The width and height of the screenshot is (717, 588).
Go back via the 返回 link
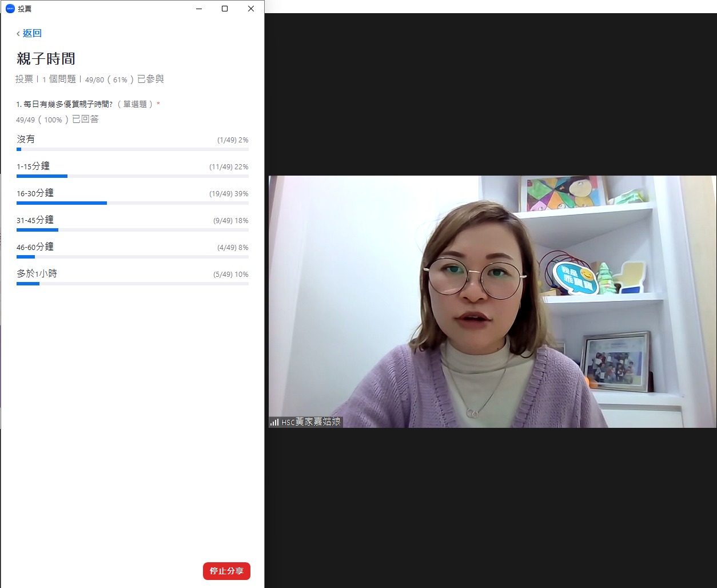[x=32, y=33]
